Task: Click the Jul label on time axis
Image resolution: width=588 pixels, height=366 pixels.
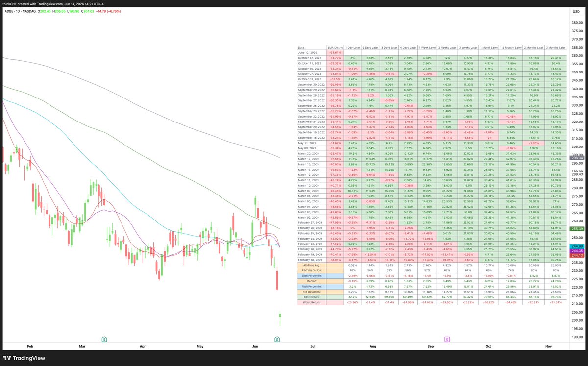Action: [x=312, y=346]
